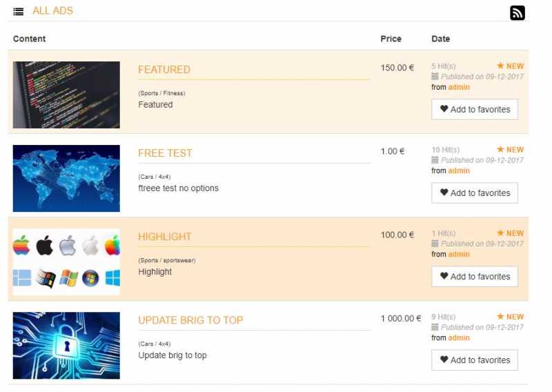Open the FREE TEST ad title
The width and height of the screenshot is (552, 392).
165,153
